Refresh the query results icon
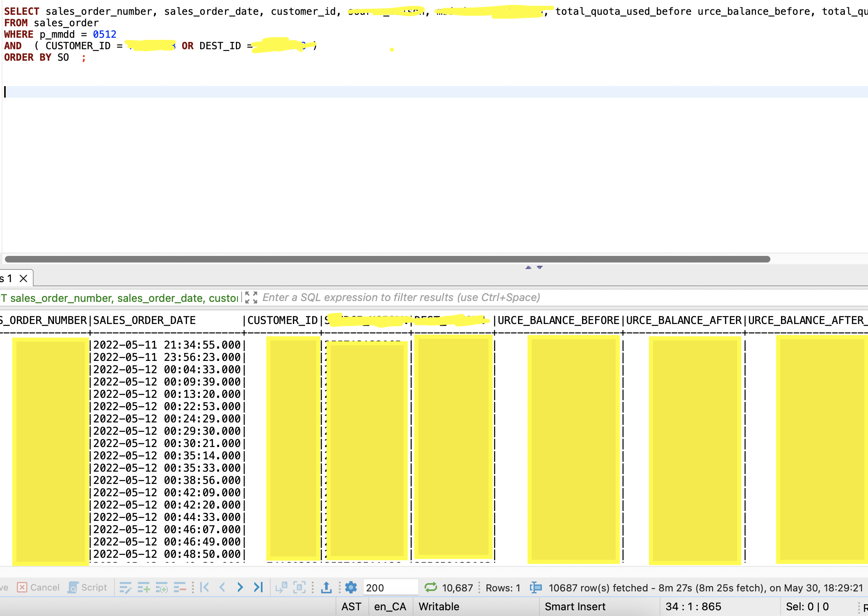868x616 pixels. pos(430,587)
